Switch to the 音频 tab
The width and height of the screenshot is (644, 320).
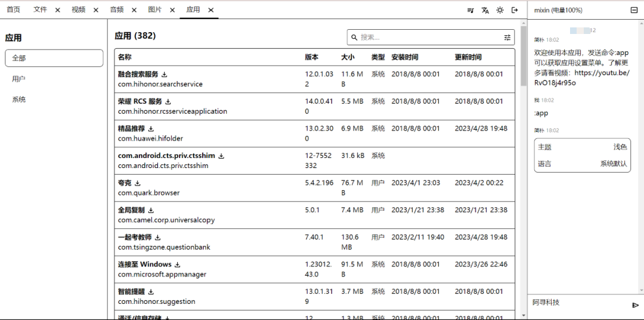(117, 10)
